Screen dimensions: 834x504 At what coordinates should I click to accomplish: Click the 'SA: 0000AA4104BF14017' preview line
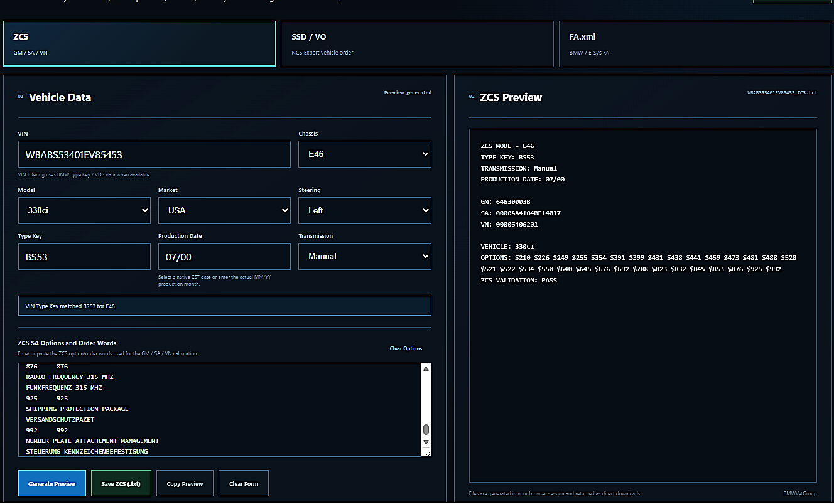(x=521, y=213)
